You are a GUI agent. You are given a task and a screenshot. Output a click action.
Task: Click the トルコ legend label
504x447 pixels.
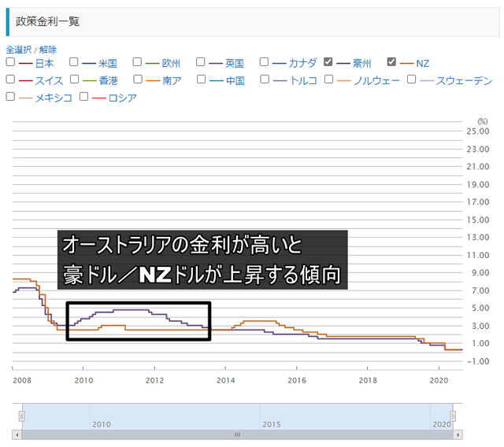click(303, 80)
